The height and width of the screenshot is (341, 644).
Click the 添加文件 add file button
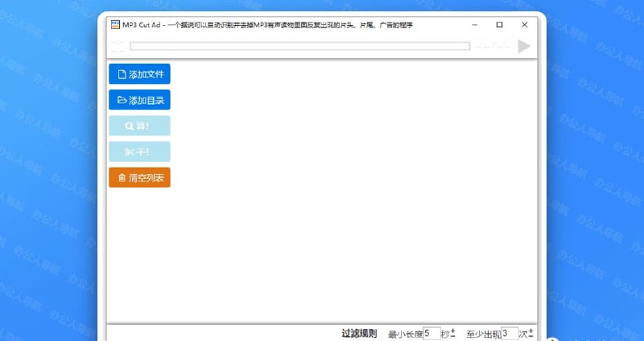tap(139, 74)
